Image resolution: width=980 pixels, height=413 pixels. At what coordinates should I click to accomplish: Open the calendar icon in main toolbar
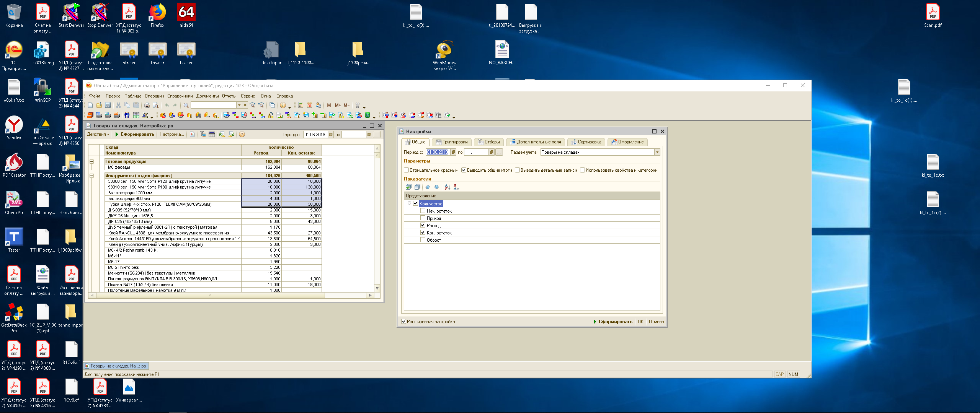click(309, 105)
